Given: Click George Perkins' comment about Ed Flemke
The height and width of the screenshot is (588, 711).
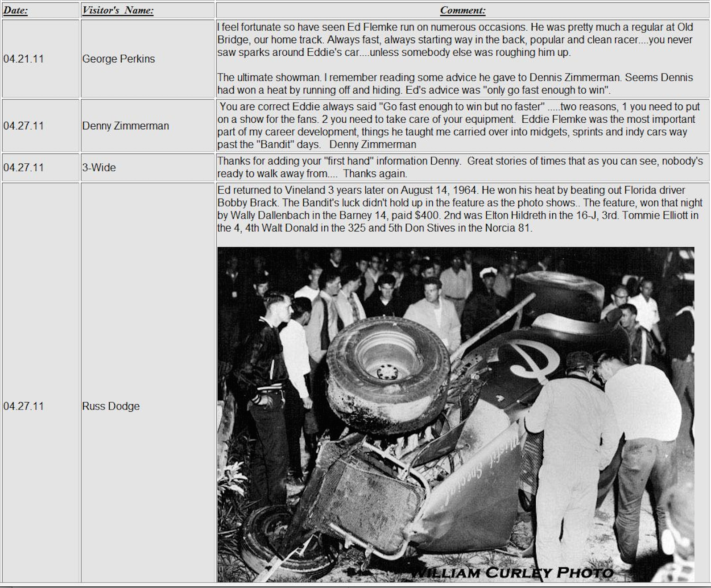Looking at the screenshot, I should [x=455, y=58].
